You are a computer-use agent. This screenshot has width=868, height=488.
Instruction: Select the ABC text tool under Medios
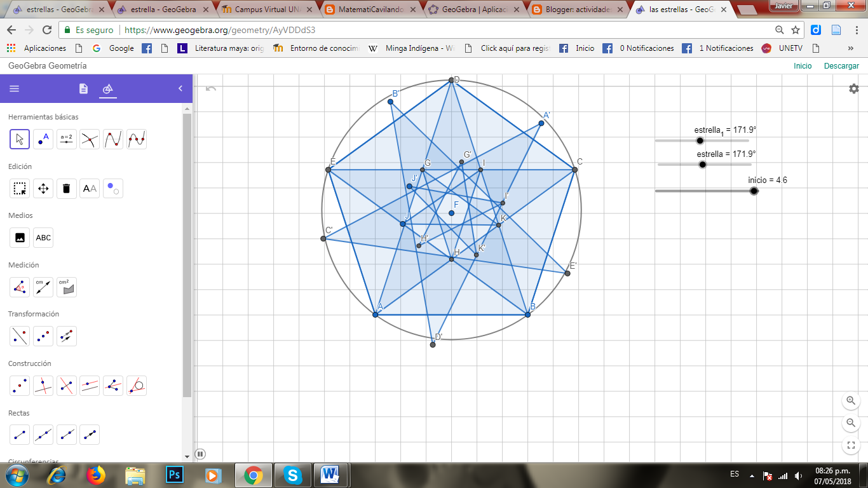point(43,238)
